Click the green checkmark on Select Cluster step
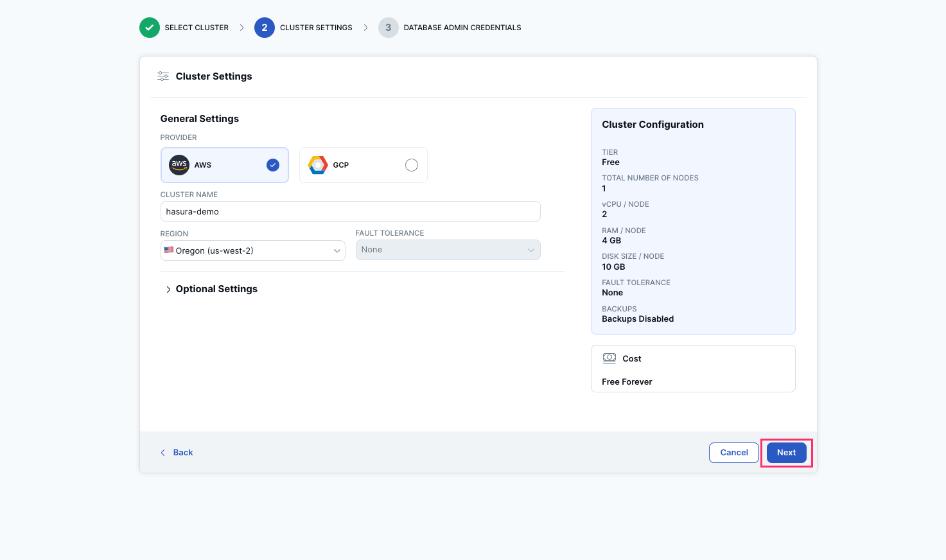 click(149, 28)
